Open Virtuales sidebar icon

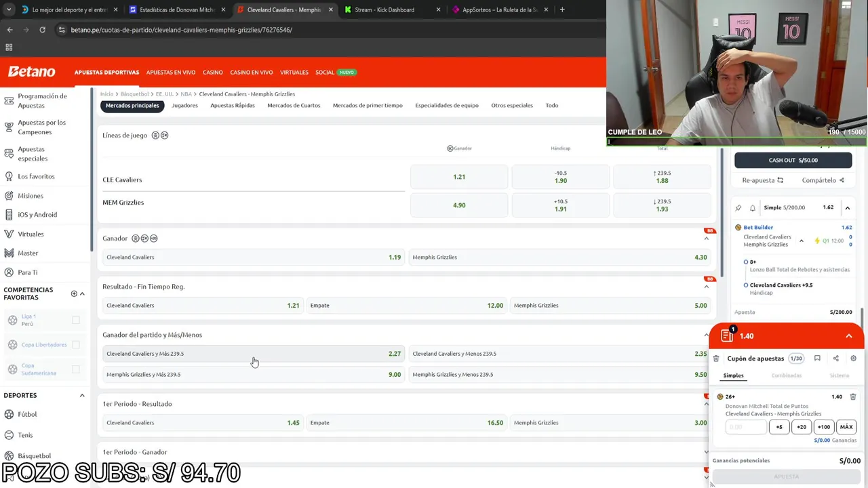9,234
